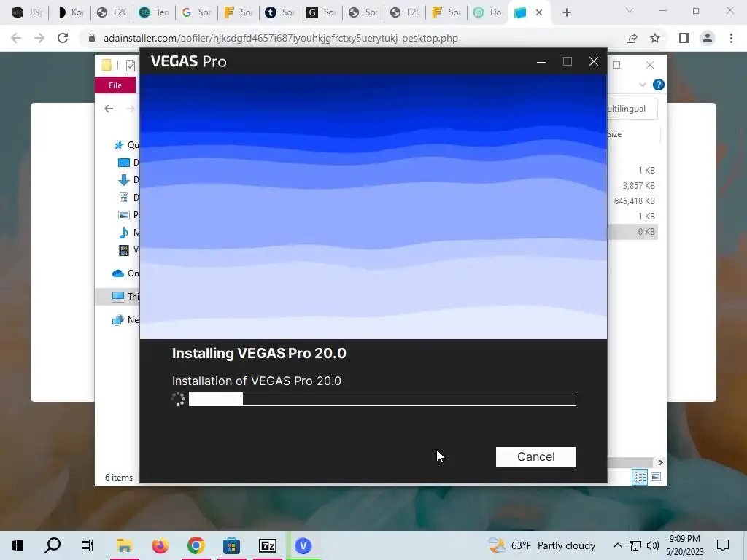Open weather widget 63°F Partly cloudy
The height and width of the screenshot is (560, 747).
click(x=542, y=545)
